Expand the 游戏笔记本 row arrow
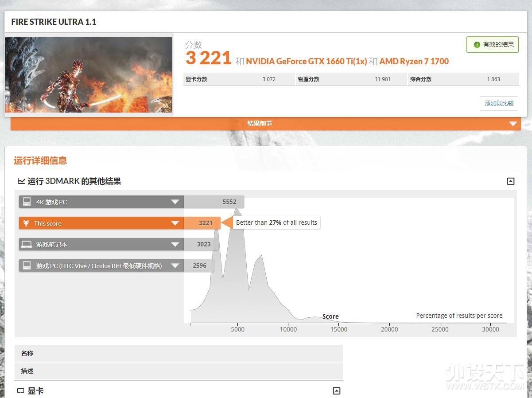Image resolution: width=532 pixels, height=398 pixels. (175, 245)
